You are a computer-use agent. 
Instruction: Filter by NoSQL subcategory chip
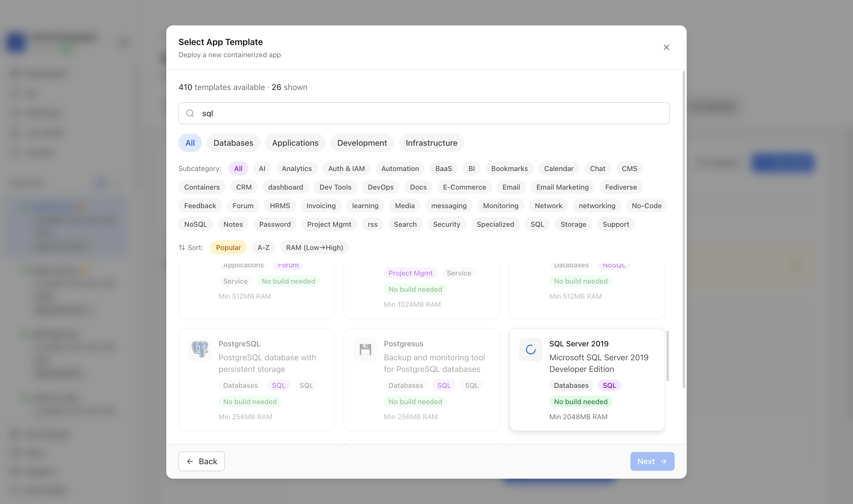[x=196, y=224]
